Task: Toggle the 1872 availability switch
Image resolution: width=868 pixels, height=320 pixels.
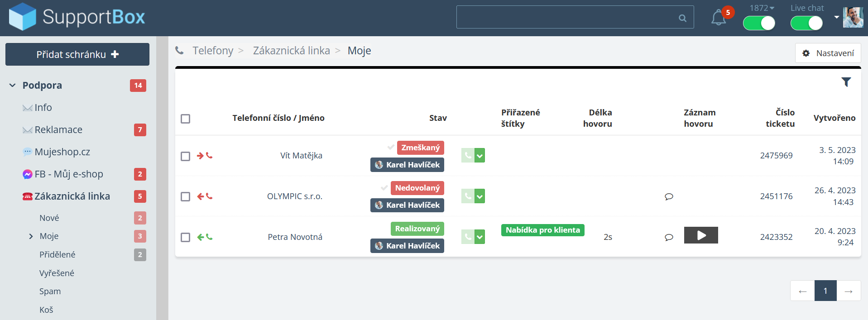Action: [759, 23]
